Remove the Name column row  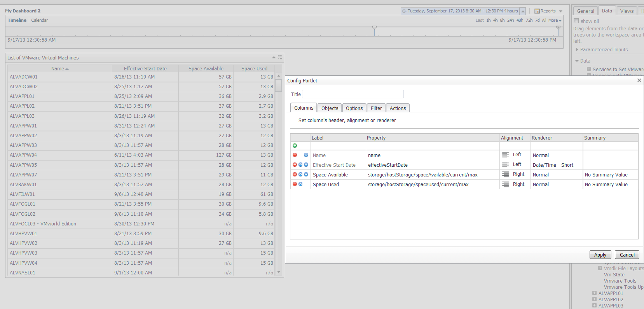point(295,155)
